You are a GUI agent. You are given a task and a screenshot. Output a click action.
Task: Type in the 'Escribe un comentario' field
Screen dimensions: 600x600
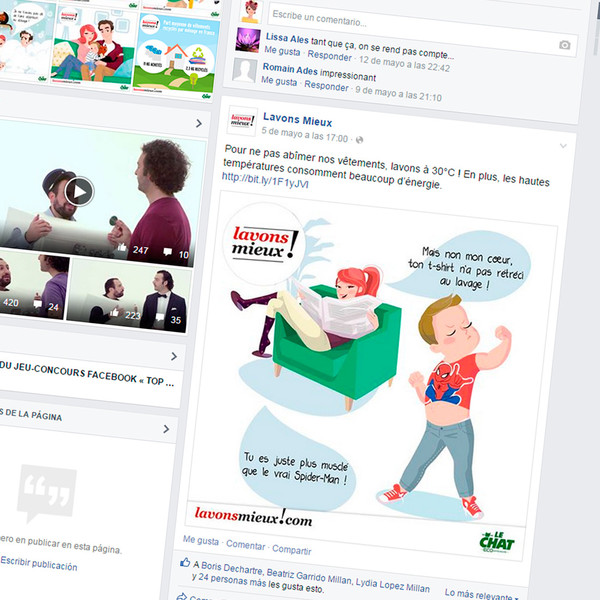[x=400, y=16]
